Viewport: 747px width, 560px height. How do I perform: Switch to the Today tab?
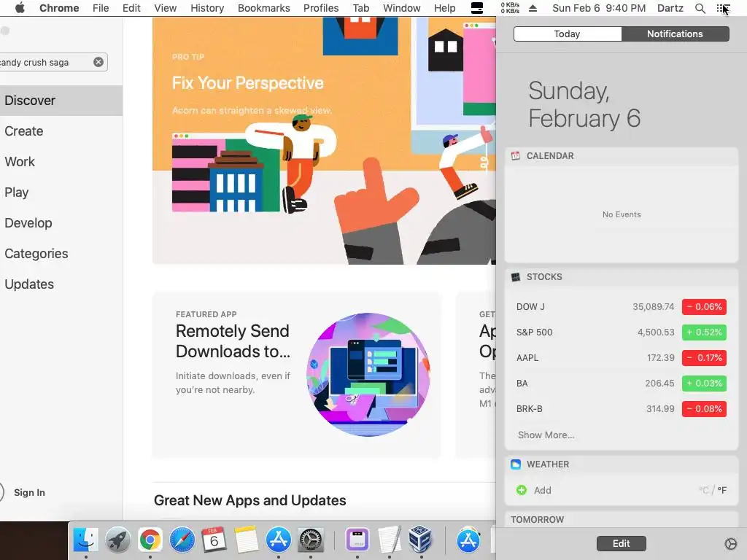568,34
